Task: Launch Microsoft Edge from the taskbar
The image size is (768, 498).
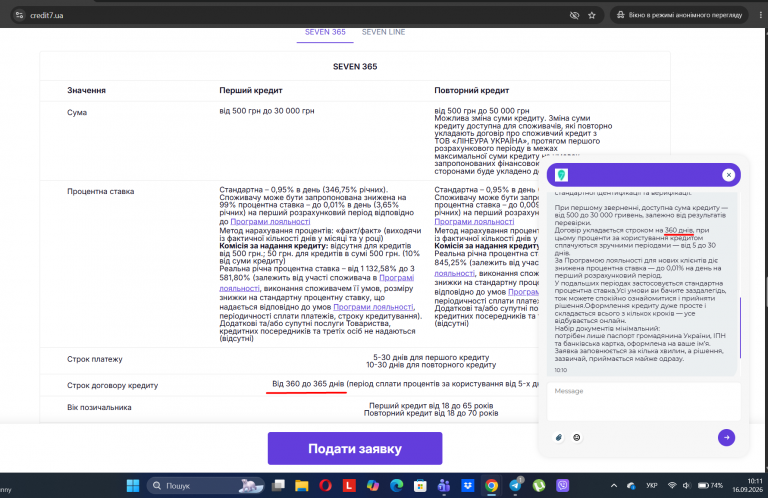Action: (x=396, y=486)
